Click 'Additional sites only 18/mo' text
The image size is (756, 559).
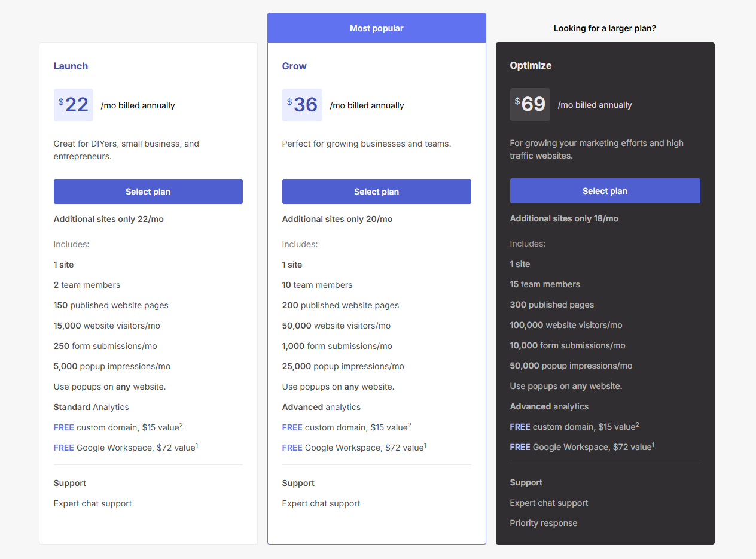[x=564, y=218]
